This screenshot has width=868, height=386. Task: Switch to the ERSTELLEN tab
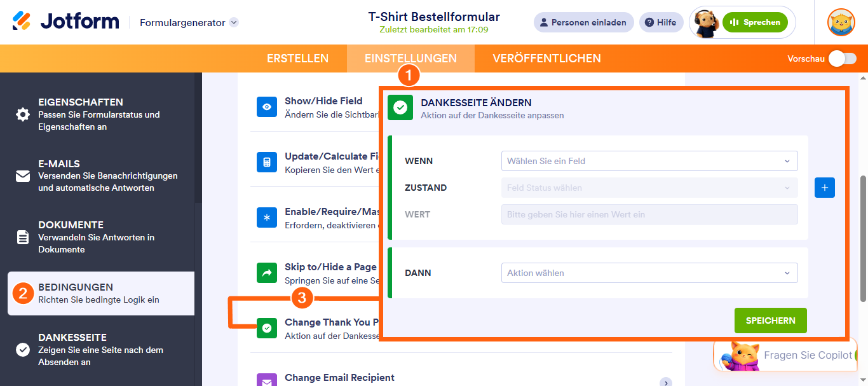point(297,59)
